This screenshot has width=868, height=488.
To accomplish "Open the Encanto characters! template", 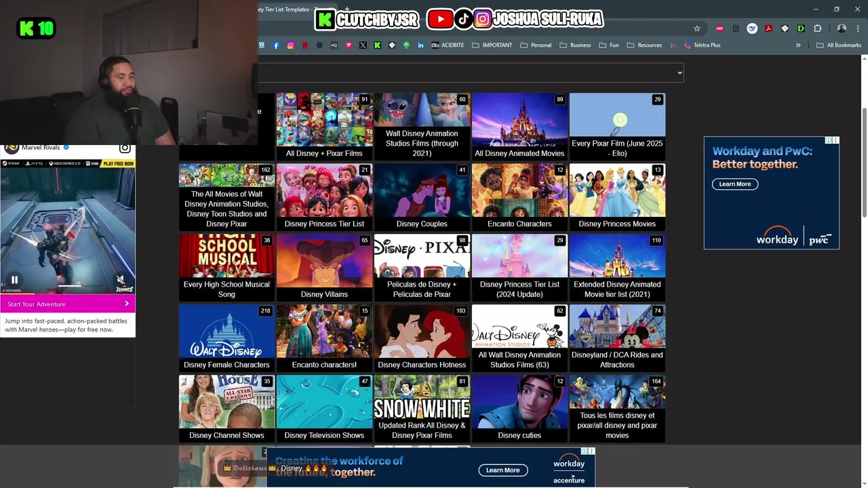I will [x=324, y=338].
